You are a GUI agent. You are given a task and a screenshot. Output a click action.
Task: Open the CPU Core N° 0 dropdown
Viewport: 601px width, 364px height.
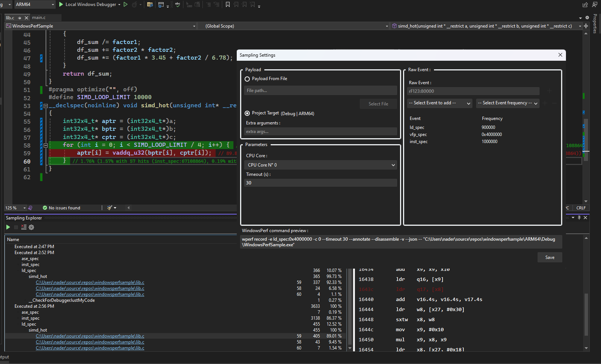[320, 165]
